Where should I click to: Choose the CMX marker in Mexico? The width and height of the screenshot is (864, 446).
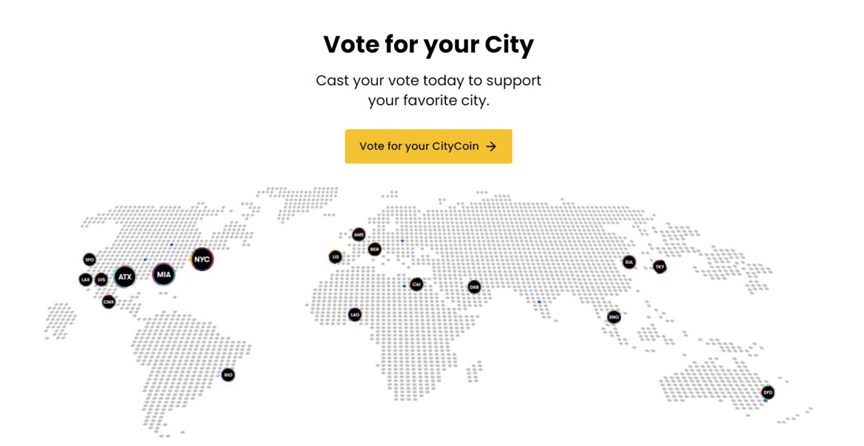tap(109, 302)
